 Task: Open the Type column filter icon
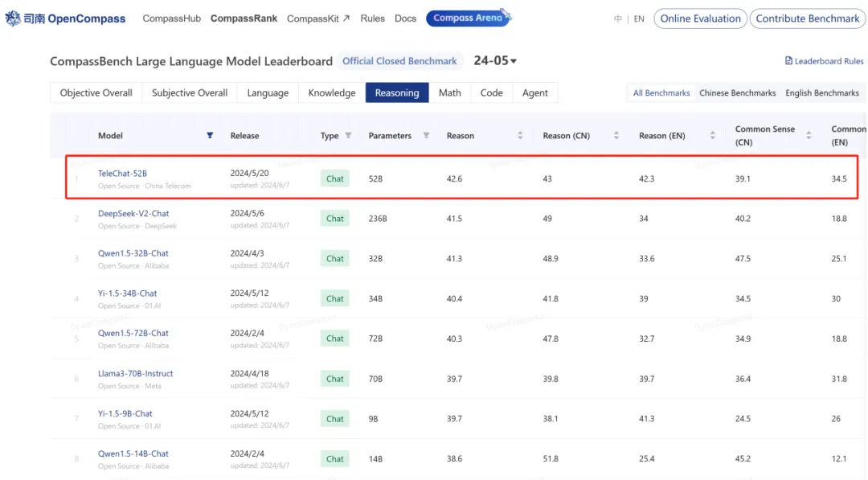coord(348,136)
